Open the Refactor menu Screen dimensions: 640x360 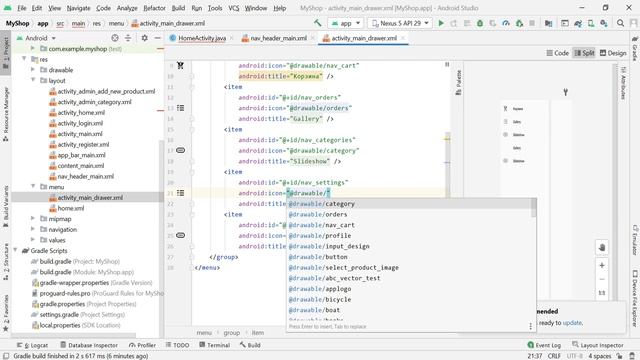pos(154,8)
